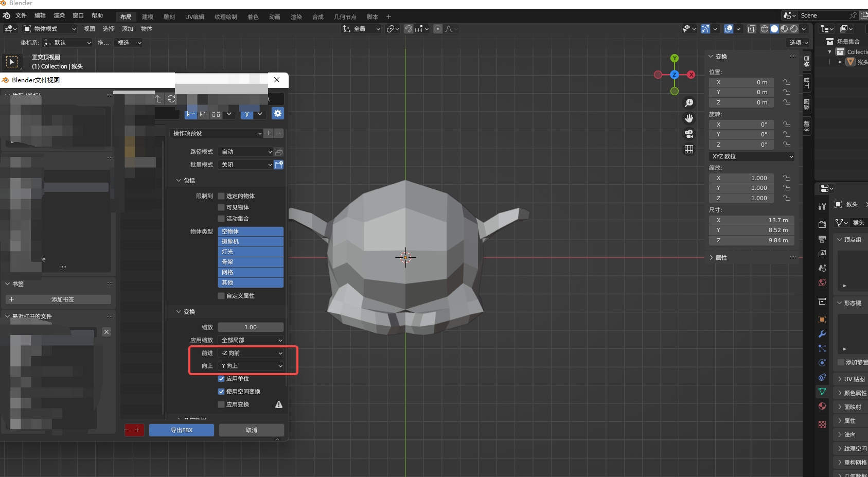The width and height of the screenshot is (868, 477).
Task: Open the 前进 axis dropdown (-Z 向前)
Action: (251, 353)
